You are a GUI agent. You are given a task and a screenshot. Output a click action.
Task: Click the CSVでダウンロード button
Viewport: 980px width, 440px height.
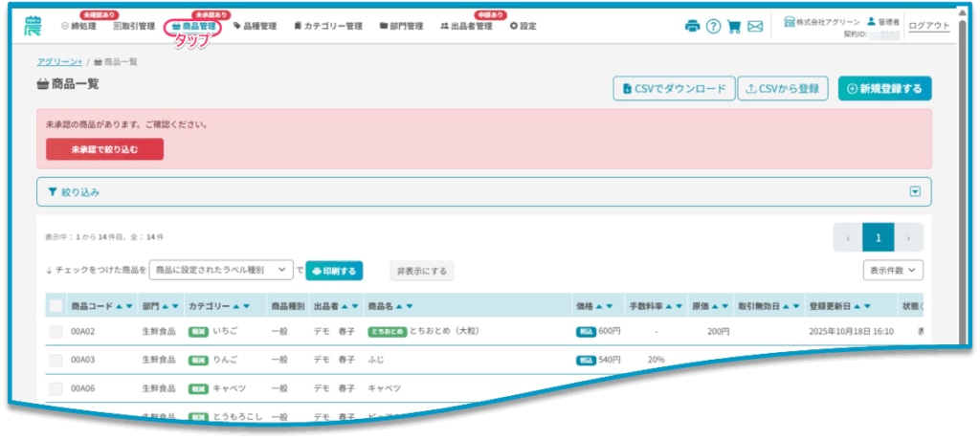click(x=674, y=89)
